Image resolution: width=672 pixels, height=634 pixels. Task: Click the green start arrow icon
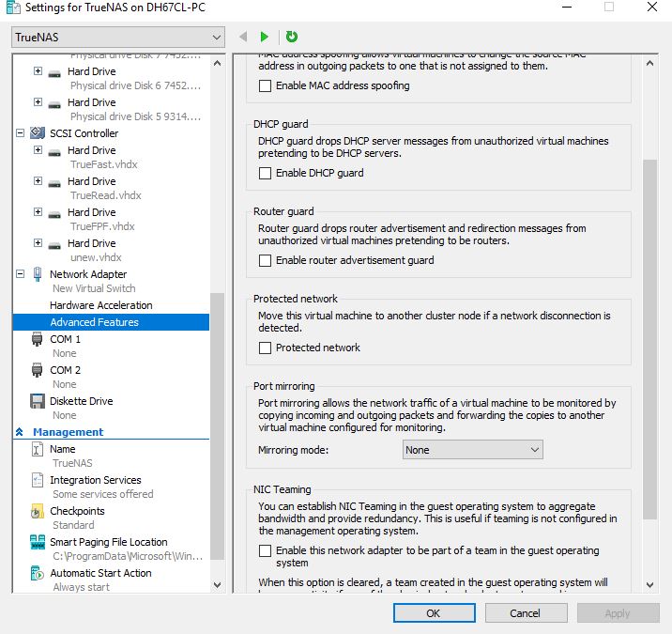pos(265,37)
